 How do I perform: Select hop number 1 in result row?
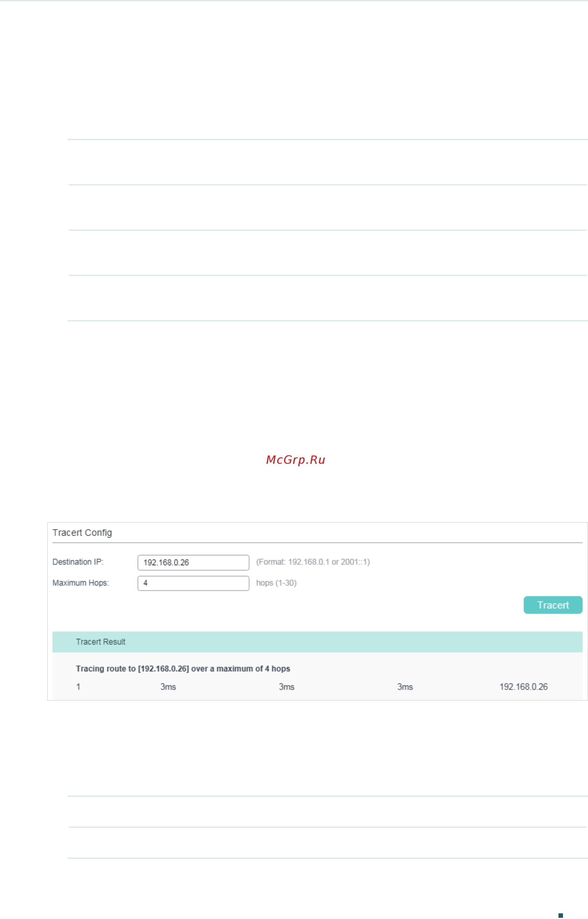tap(78, 687)
